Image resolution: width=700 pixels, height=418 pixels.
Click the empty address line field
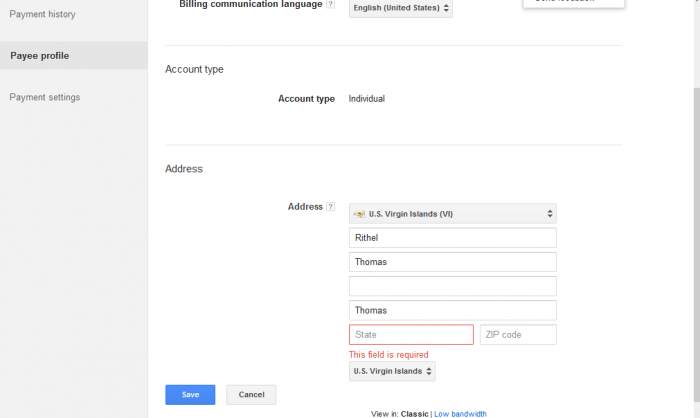[452, 286]
